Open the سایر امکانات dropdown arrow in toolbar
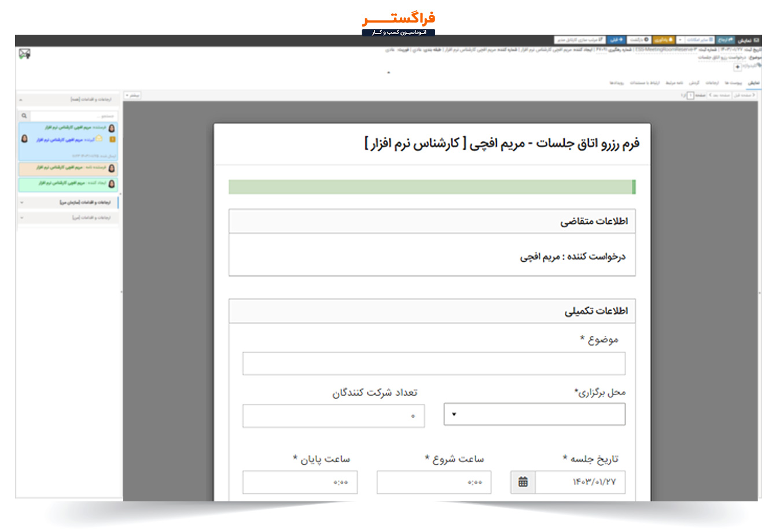The image size is (765, 532). [680, 40]
